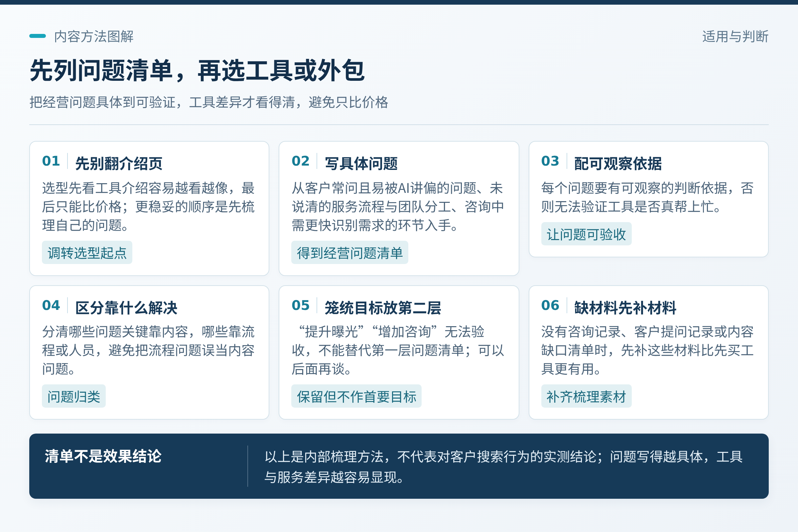798x532 pixels.
Task: Click the number '03' on the third card
Action: [550, 161]
